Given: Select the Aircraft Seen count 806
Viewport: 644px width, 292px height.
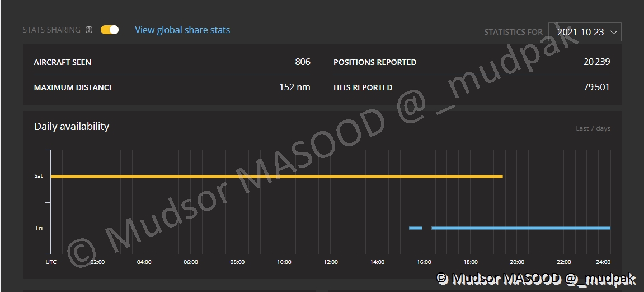Looking at the screenshot, I should point(303,62).
